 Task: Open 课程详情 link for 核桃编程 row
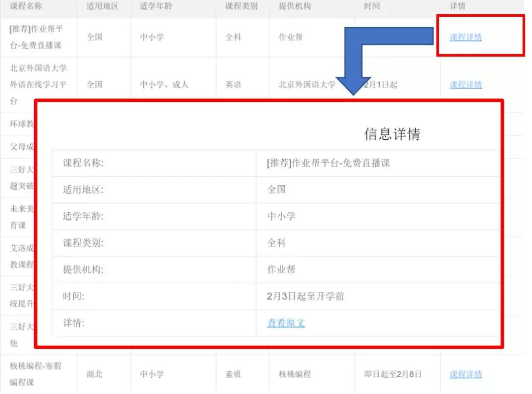point(465,374)
